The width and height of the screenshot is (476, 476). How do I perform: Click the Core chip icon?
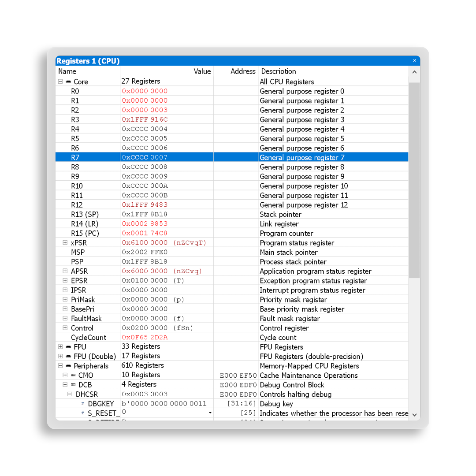68,82
